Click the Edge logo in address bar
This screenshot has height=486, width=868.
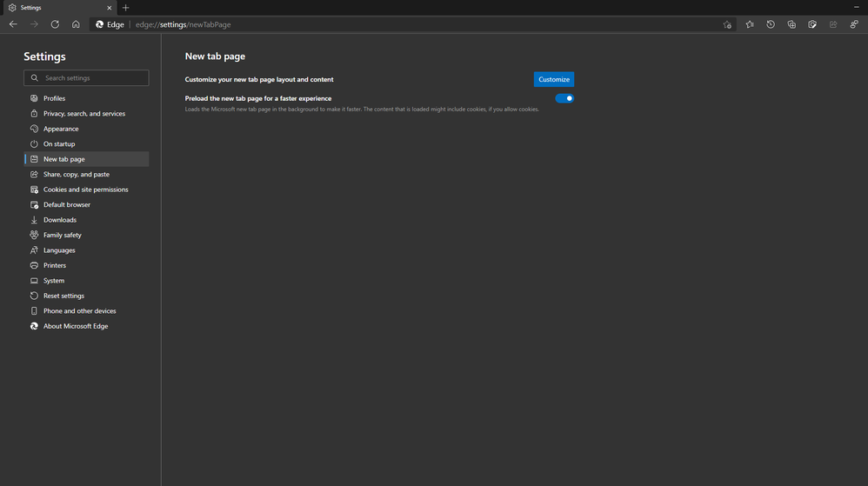click(x=100, y=24)
